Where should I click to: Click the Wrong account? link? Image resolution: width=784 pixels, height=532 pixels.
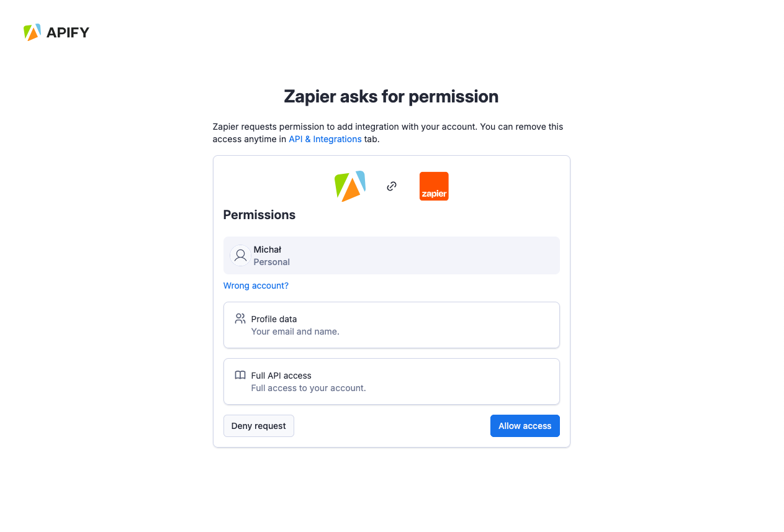point(256,286)
